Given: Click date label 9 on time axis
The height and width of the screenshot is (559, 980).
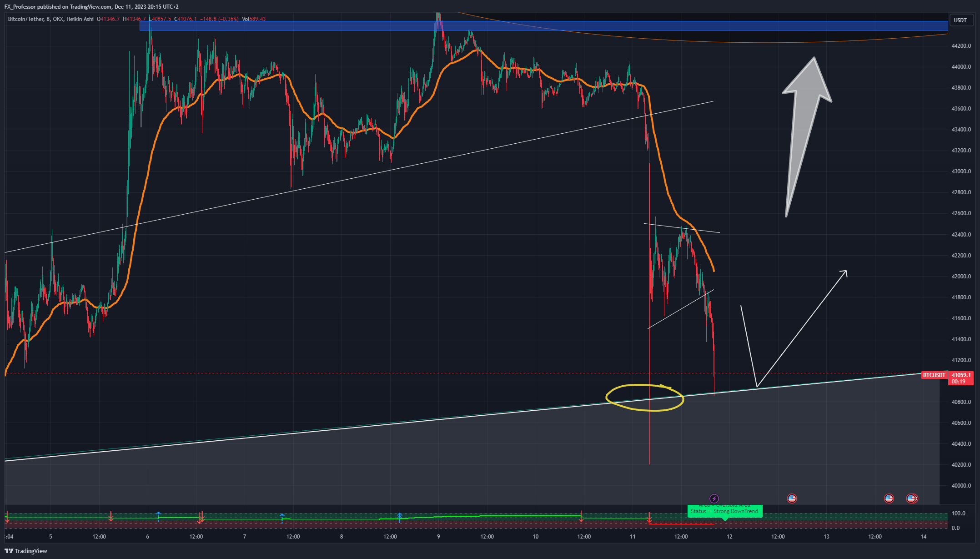Looking at the screenshot, I should [x=438, y=537].
